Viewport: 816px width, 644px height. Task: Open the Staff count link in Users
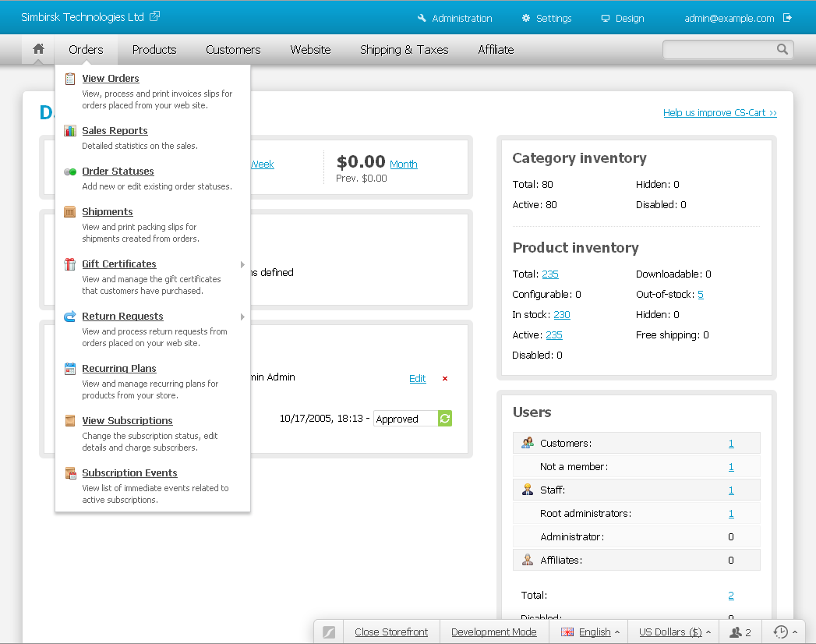point(731,490)
